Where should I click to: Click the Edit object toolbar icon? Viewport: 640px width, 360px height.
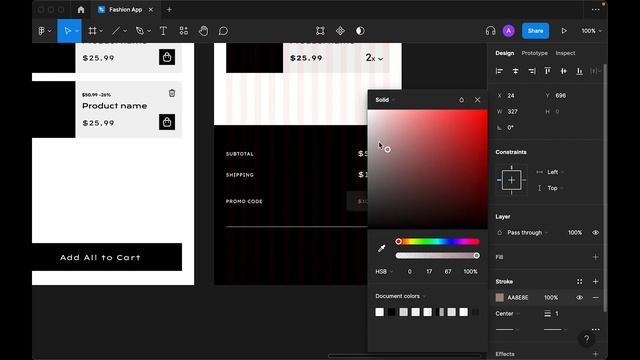320,31
